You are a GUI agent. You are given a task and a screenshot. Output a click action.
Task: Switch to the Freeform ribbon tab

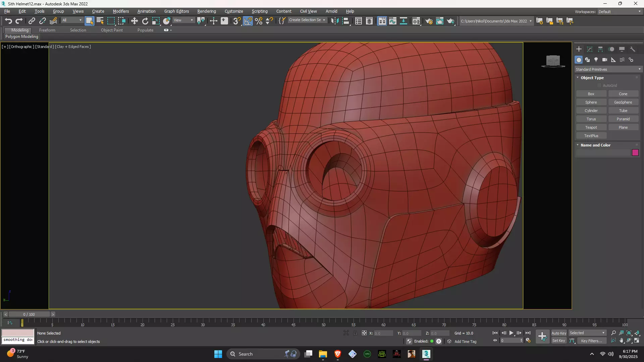coord(47,30)
